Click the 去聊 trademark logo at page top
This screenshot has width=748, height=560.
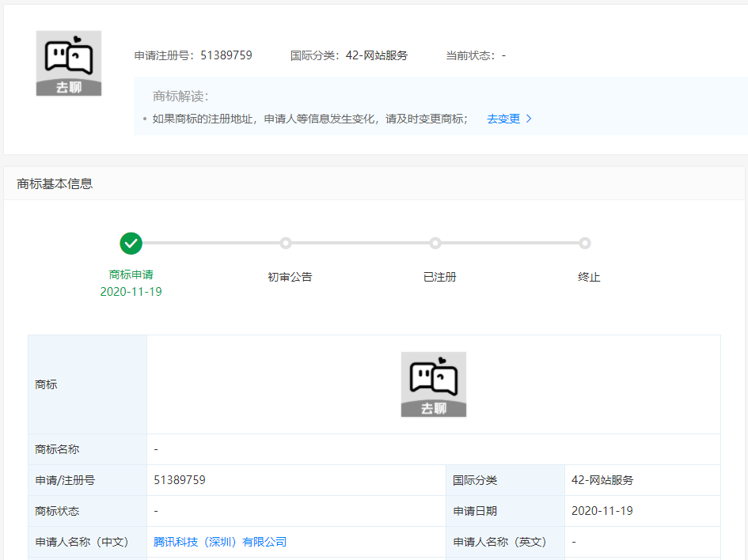[x=69, y=63]
